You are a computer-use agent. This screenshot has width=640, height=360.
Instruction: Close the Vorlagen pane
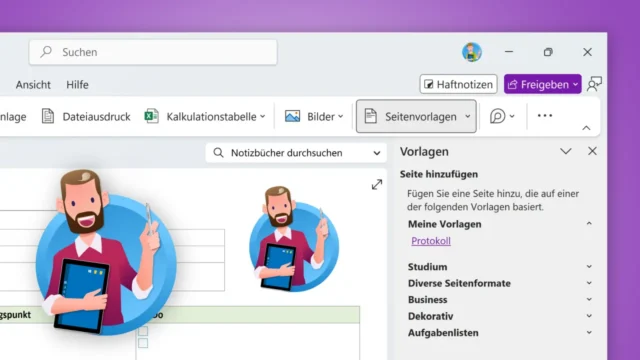tap(592, 151)
